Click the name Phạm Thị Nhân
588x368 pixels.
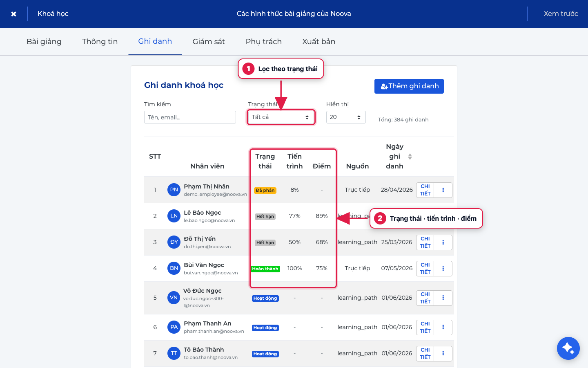click(x=207, y=186)
